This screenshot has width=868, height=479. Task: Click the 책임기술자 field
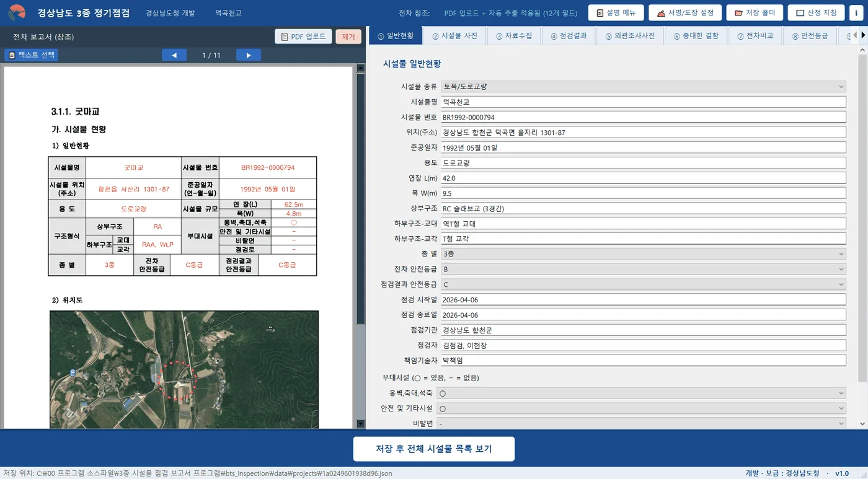tap(644, 361)
